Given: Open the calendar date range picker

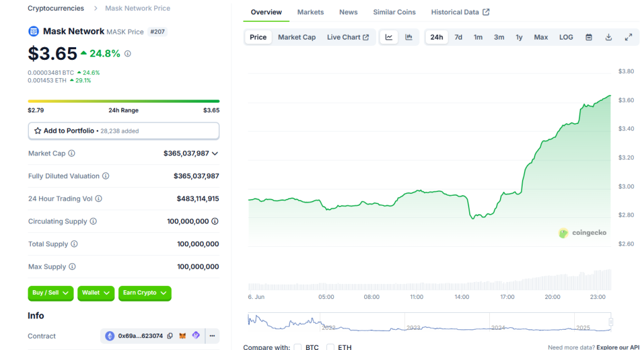Looking at the screenshot, I should tap(589, 37).
